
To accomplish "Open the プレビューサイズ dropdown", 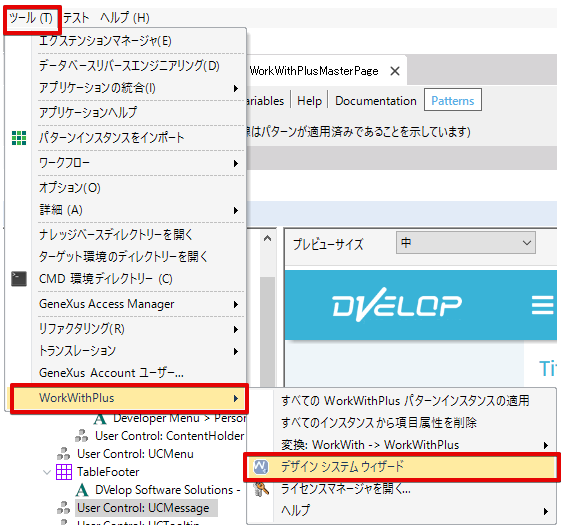I will click(466, 243).
